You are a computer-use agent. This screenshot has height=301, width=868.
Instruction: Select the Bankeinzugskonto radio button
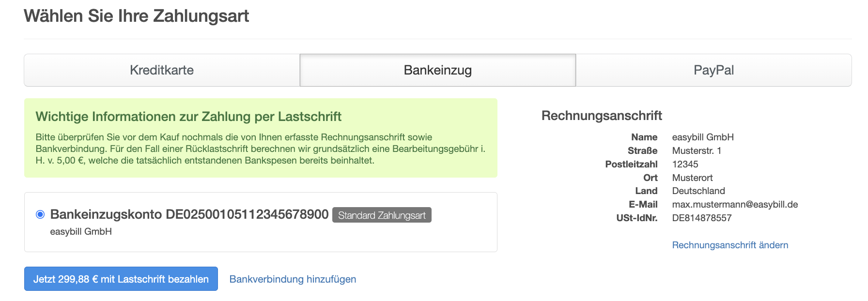(40, 214)
